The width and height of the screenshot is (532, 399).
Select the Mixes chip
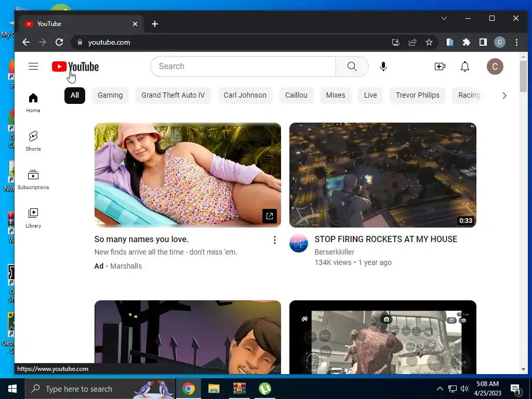tap(336, 96)
